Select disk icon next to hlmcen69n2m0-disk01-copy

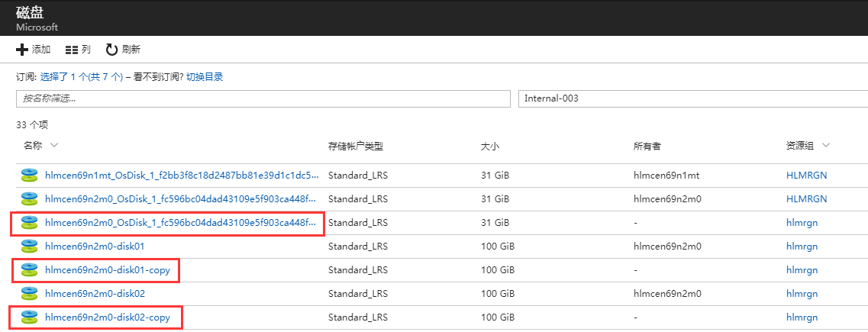[29, 270]
